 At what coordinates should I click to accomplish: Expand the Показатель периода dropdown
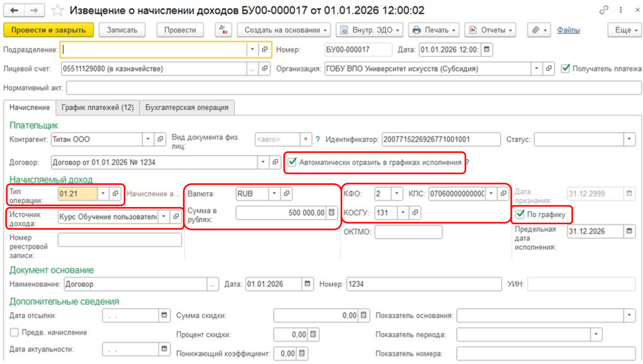[x=597, y=335]
